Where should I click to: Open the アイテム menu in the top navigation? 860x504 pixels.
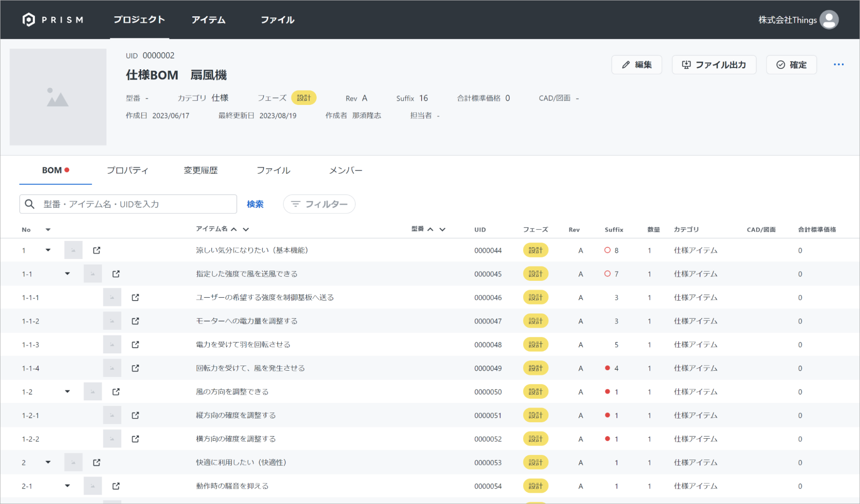pos(209,19)
